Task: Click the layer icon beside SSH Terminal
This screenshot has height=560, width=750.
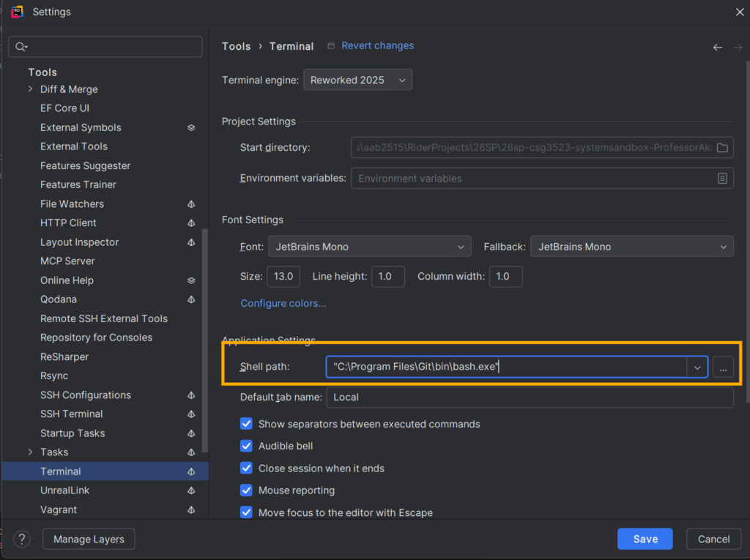Action: [191, 414]
